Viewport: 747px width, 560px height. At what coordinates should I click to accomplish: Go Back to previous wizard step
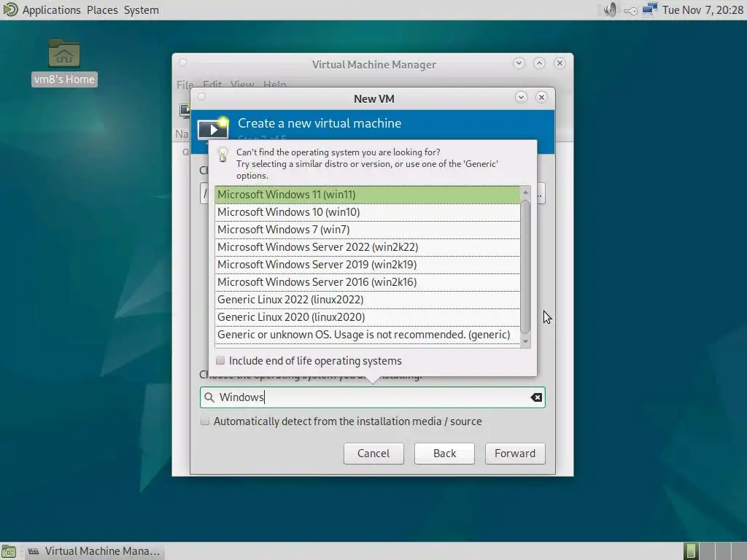pos(444,454)
